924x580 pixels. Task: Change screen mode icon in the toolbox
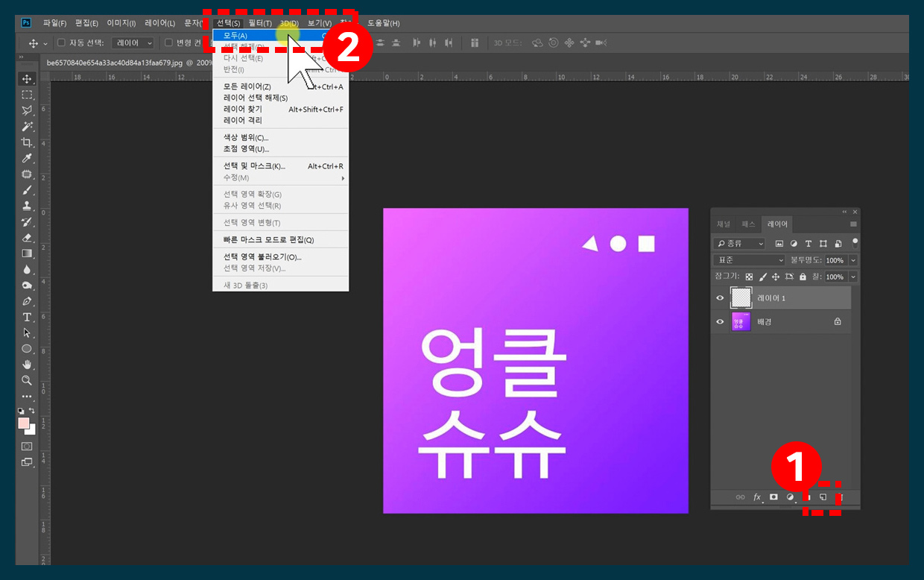(x=27, y=462)
